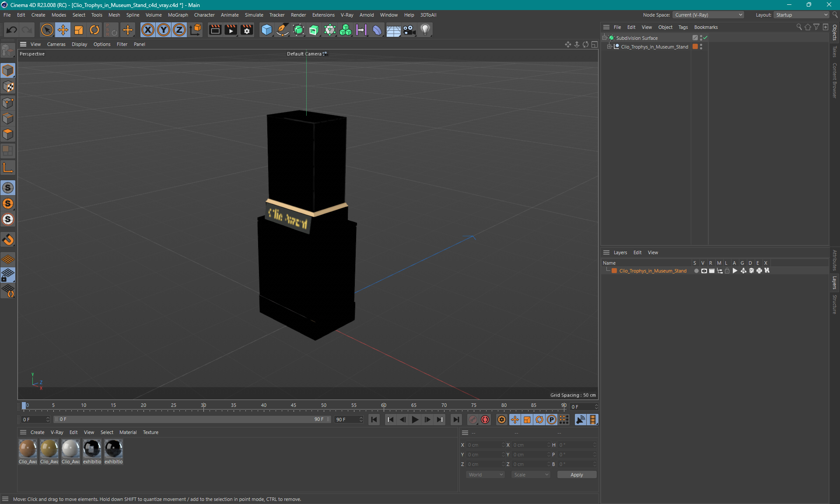Image resolution: width=840 pixels, height=504 pixels.
Task: Click frame 45 on the timeline ruler
Action: click(293, 406)
